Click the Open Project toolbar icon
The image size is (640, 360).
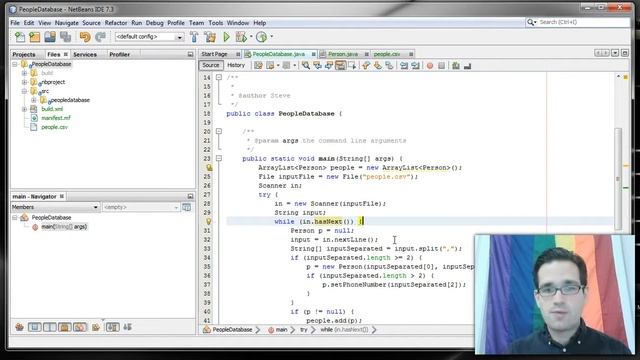[50, 37]
